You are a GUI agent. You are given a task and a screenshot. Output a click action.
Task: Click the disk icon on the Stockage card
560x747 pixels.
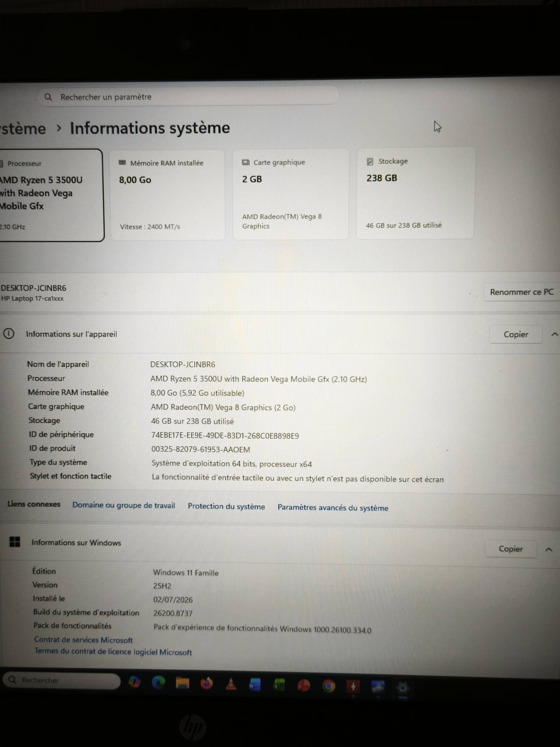tap(370, 161)
